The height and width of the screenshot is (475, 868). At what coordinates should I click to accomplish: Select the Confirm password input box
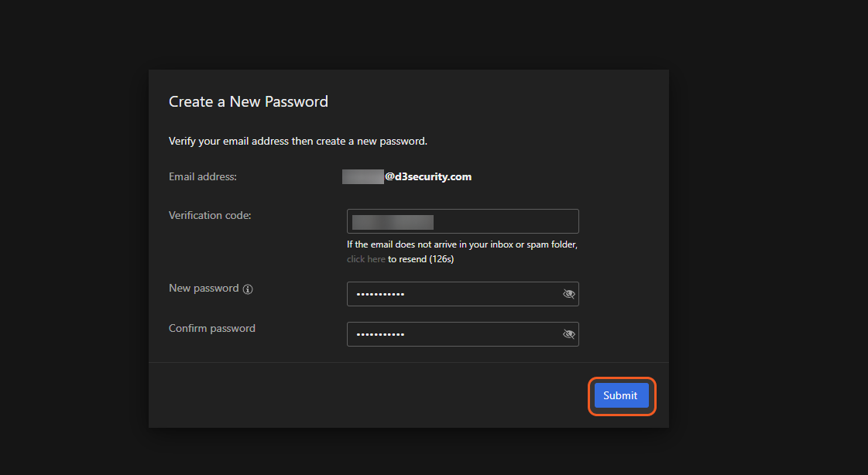480,334
